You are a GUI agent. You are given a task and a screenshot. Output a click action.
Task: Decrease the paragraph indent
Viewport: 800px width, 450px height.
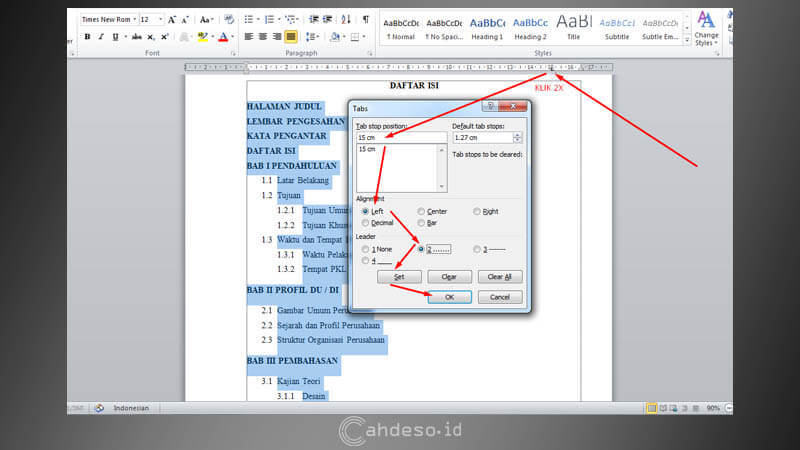tap(314, 19)
